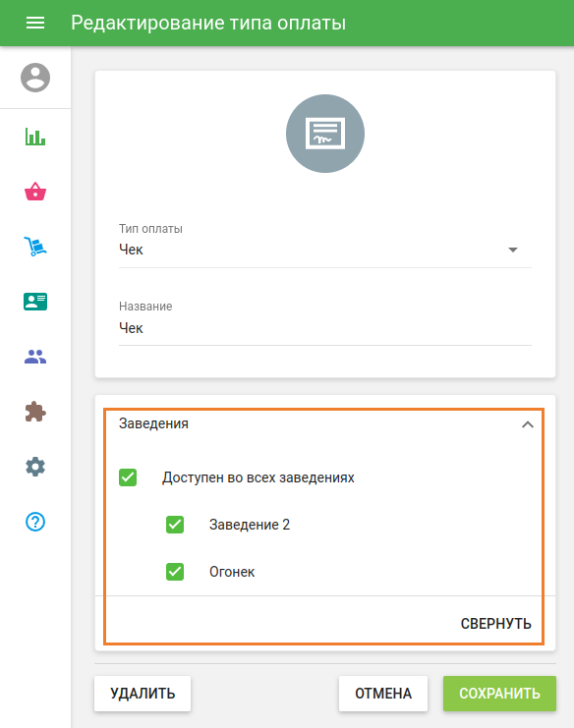The width and height of the screenshot is (574, 728).
Task: Open the contact card marketing section
Action: (x=35, y=302)
